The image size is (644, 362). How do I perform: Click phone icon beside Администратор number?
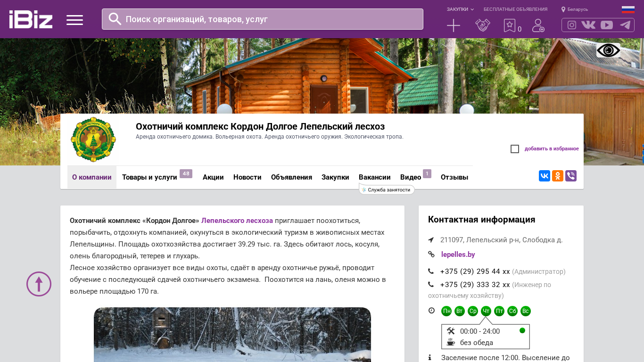click(431, 271)
